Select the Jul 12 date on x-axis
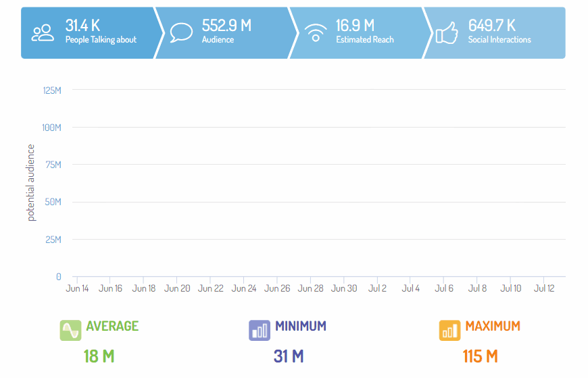 coord(544,289)
